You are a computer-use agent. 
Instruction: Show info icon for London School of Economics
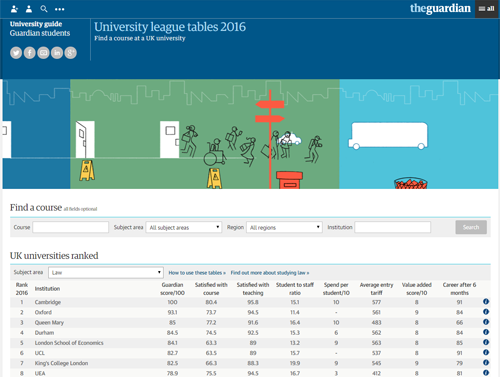click(x=486, y=342)
